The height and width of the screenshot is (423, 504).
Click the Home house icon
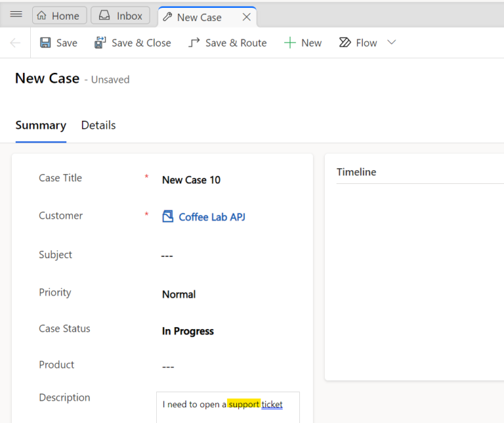[42, 16]
